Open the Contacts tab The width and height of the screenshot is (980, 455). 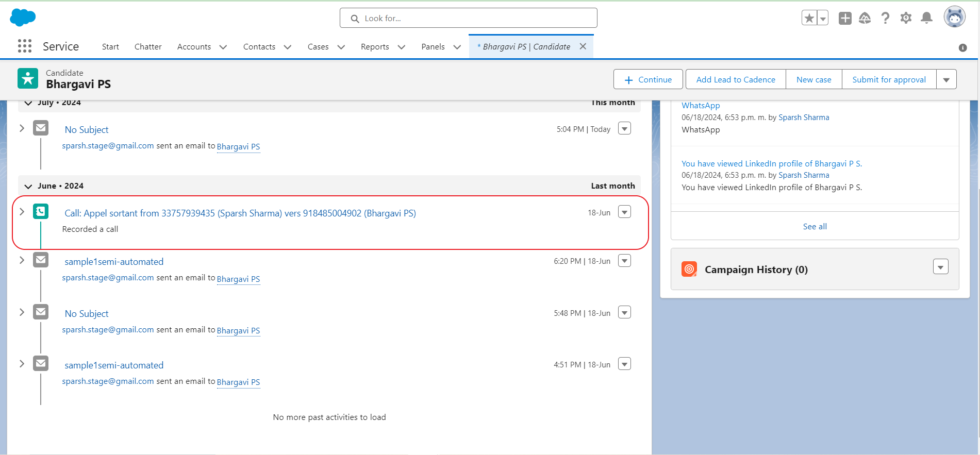[259, 47]
